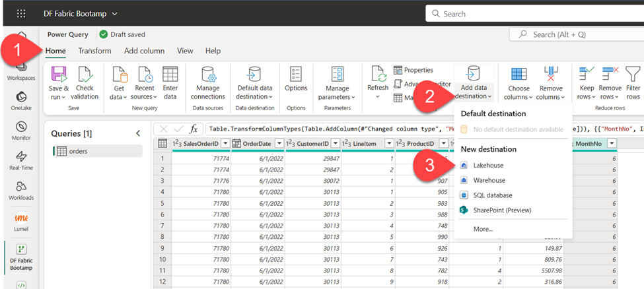644x289 pixels.
Task: Open CustomerID column filter dropdown
Action: coord(335,143)
